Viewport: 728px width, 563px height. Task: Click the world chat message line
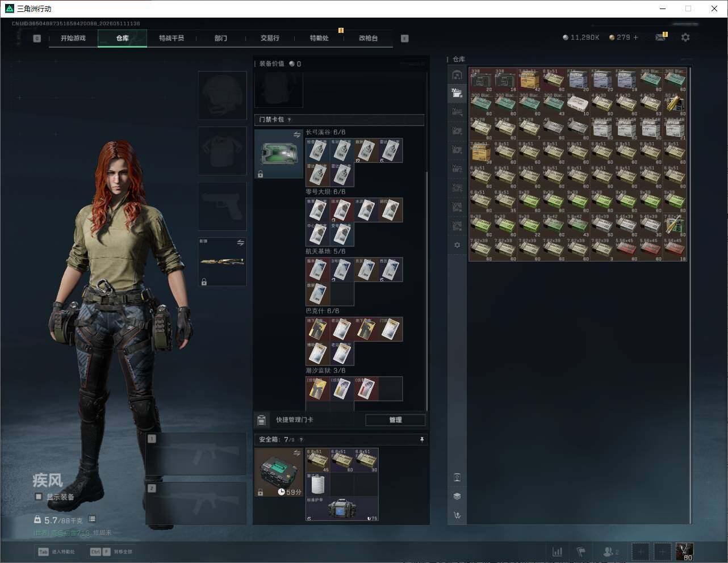coord(73,533)
